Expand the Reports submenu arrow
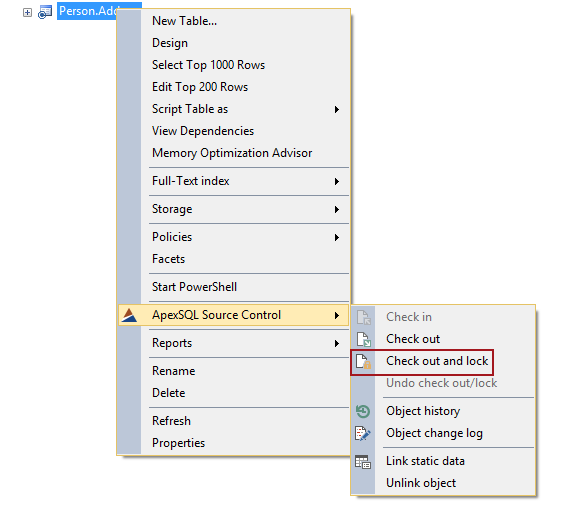 coord(337,344)
